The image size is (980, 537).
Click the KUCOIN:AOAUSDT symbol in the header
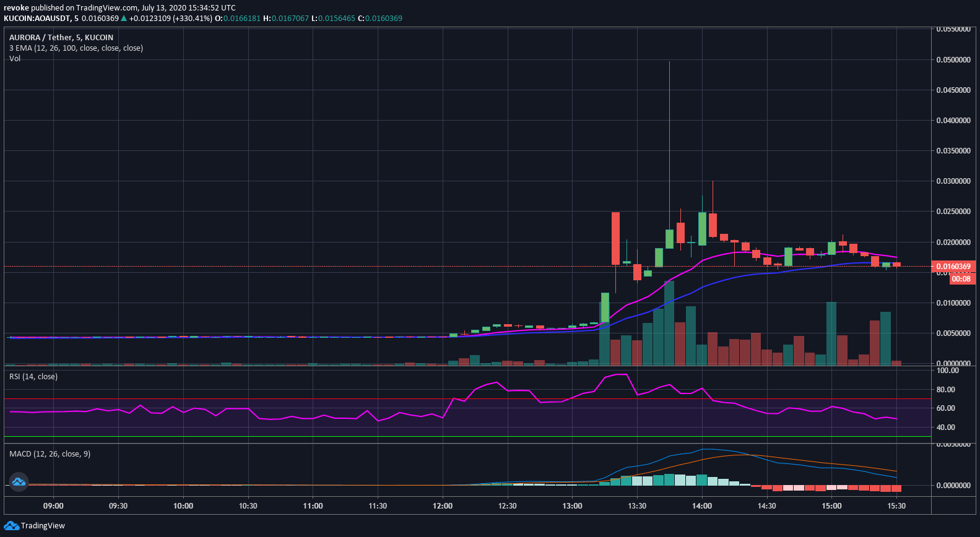point(37,19)
